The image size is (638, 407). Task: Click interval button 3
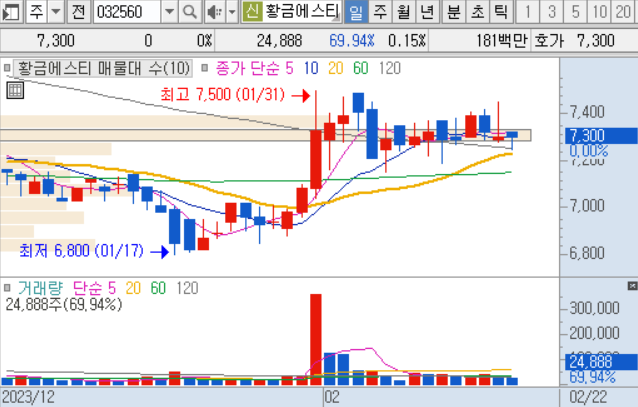pyautogui.click(x=551, y=12)
